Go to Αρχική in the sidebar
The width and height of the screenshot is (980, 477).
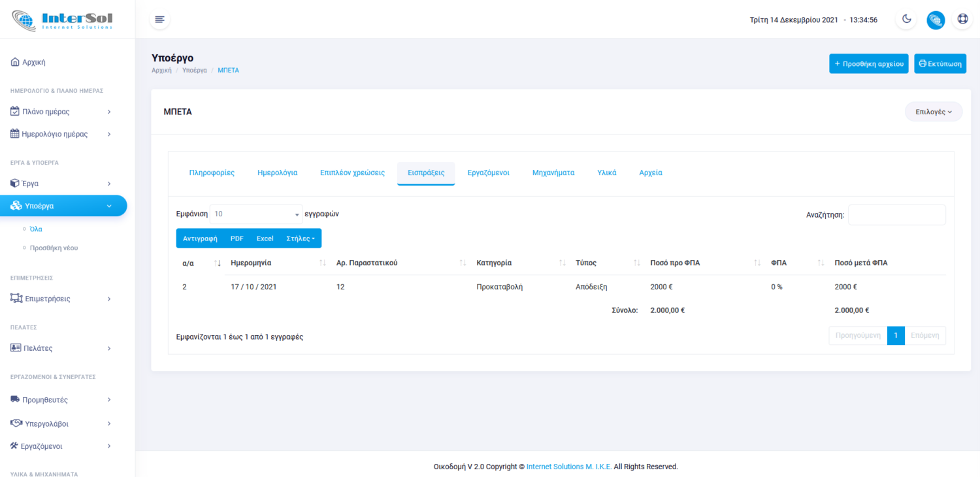pyautogui.click(x=34, y=62)
